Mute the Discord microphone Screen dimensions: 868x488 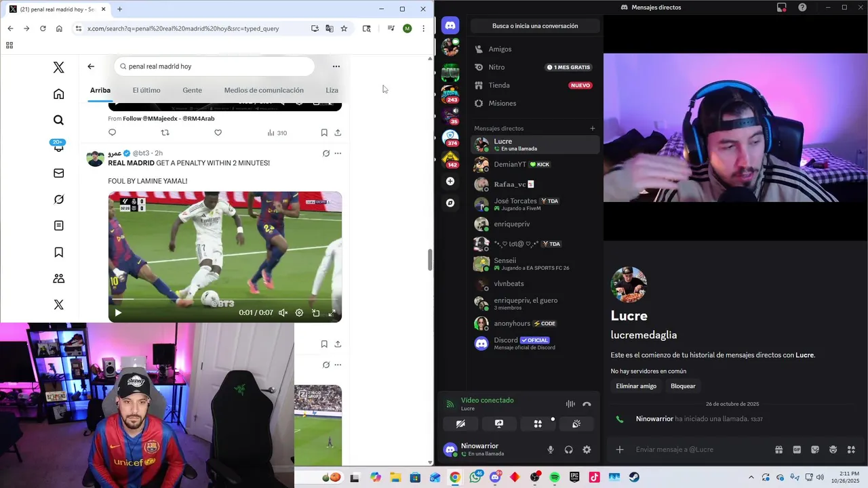coord(551,449)
